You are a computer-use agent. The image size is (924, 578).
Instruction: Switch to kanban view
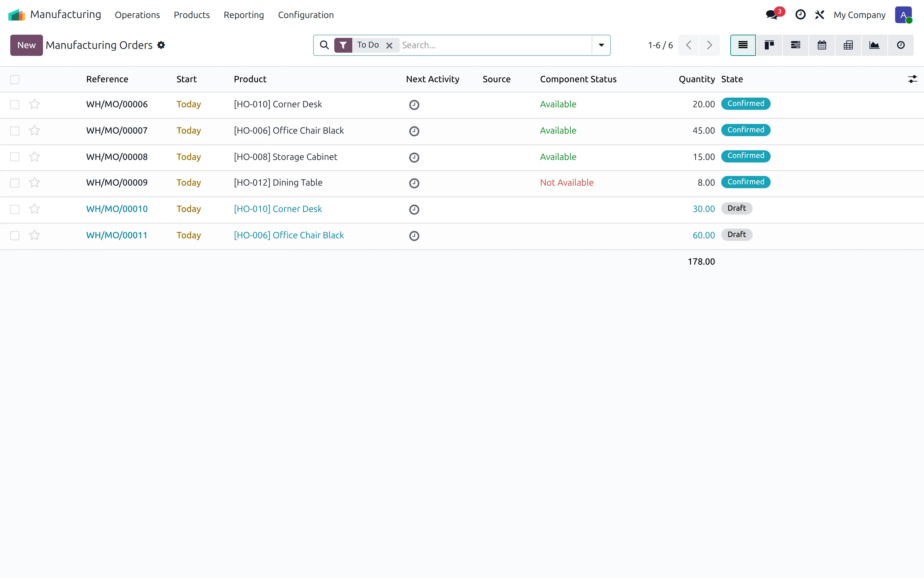(x=769, y=45)
